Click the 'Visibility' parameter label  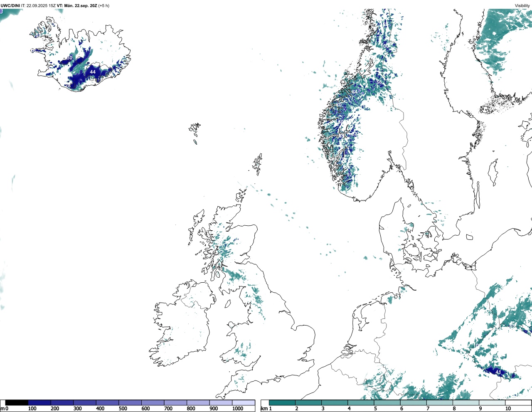pos(522,6)
